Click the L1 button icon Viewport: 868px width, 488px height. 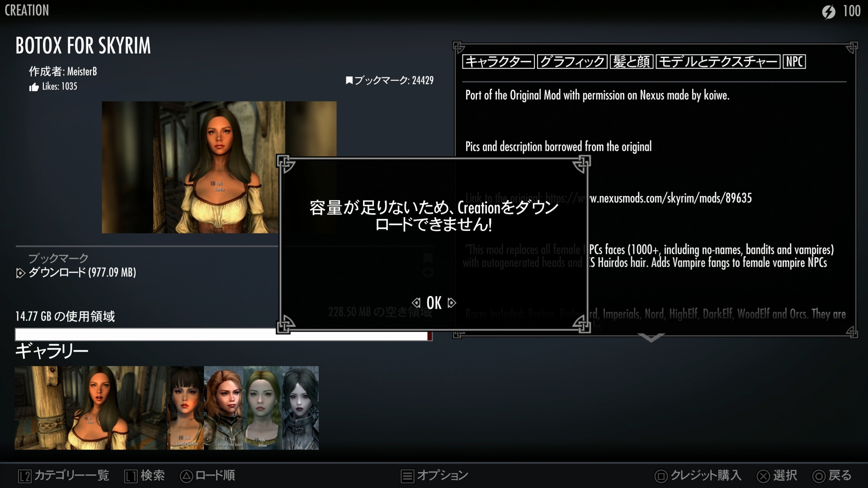[x=131, y=476]
